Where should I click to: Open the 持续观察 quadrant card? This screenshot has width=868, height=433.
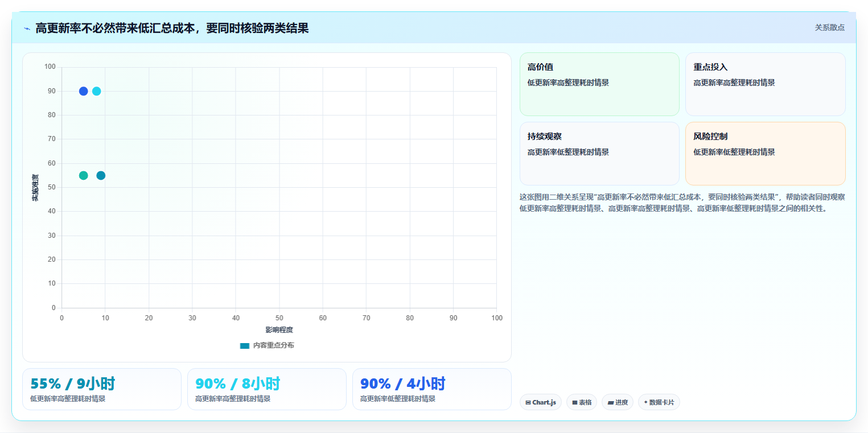point(599,154)
